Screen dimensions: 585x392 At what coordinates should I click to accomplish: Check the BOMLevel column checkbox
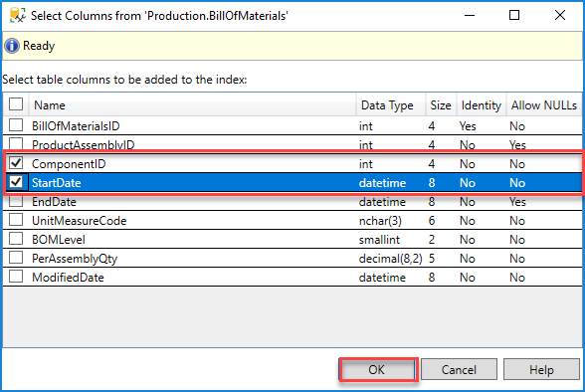(16, 239)
